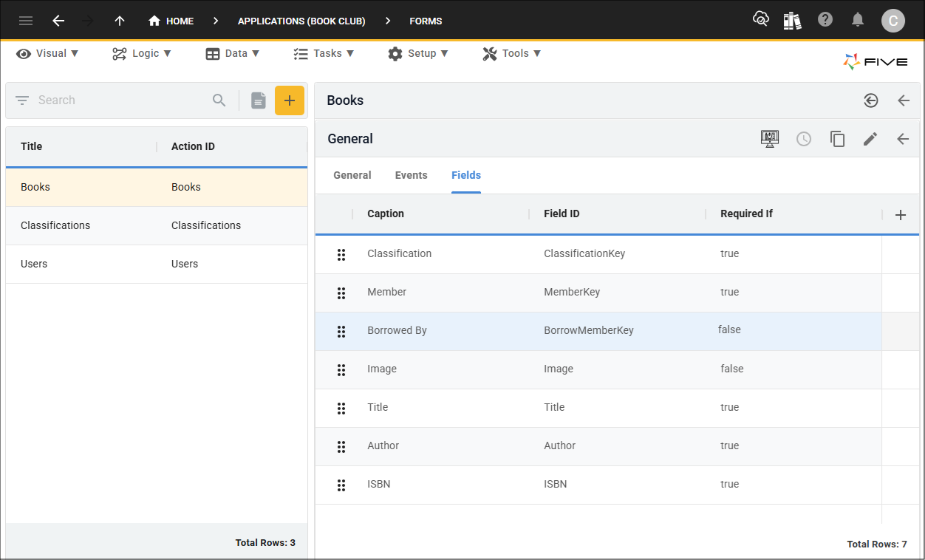Switch to the Events tab
The height and width of the screenshot is (560, 925).
412,175
